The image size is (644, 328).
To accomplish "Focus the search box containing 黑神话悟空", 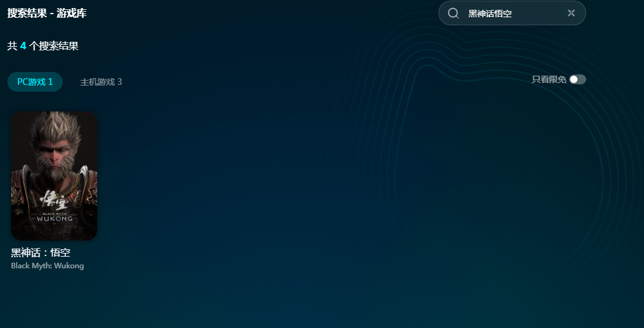I will click(512, 13).
